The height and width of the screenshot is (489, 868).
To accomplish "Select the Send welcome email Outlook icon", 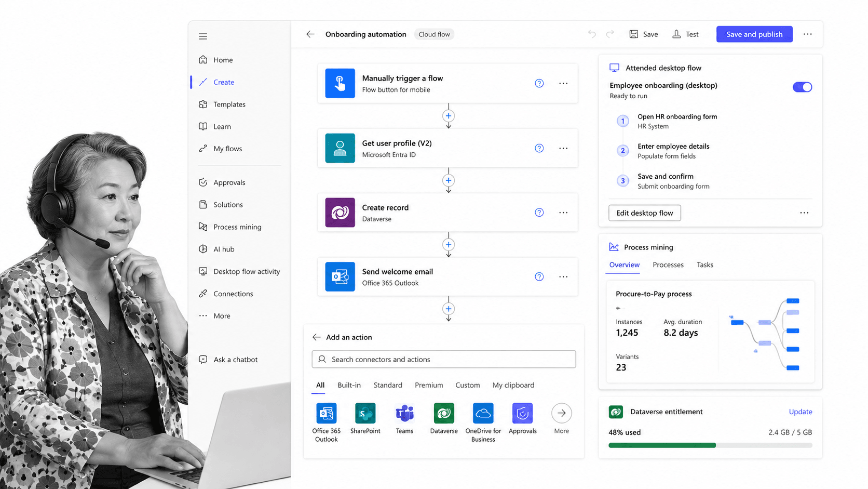I will point(340,277).
